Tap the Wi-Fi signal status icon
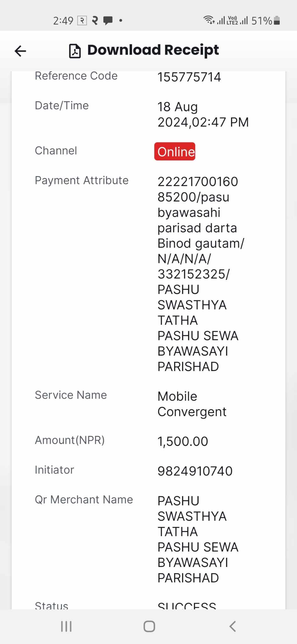The image size is (297, 644). pyautogui.click(x=209, y=20)
